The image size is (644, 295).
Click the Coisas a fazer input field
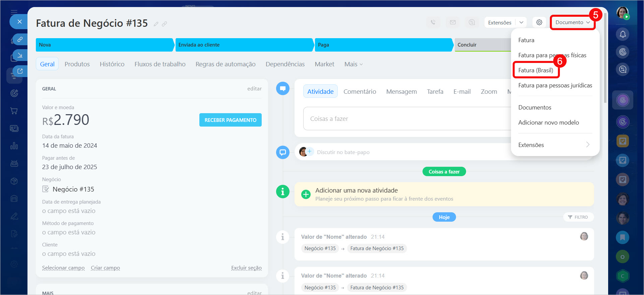pos(405,119)
